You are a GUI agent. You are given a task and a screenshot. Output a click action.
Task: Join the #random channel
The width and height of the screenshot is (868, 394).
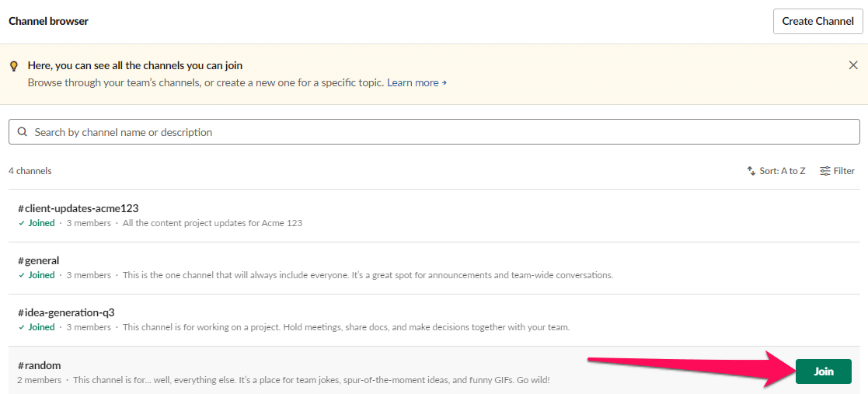tap(823, 371)
